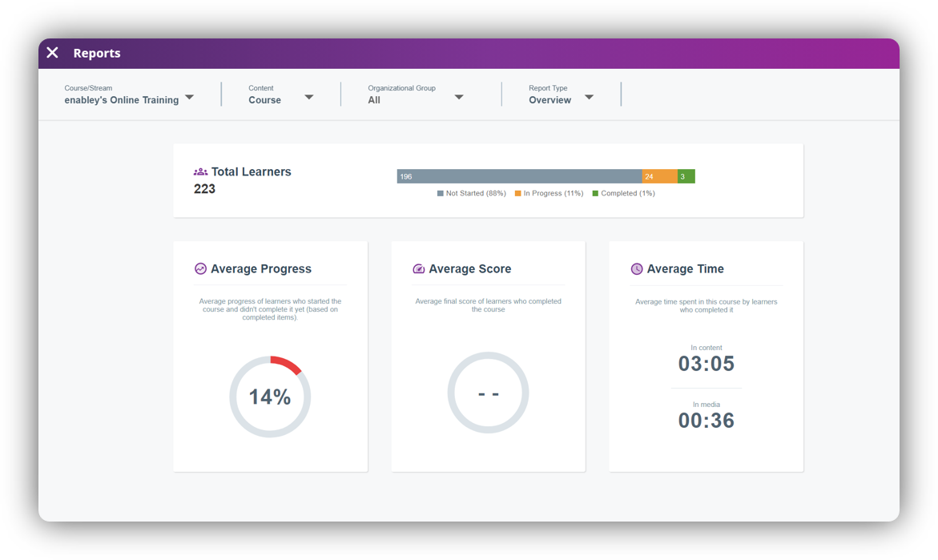Select the green Completed bar segment
Screen dimensions: 938x560
click(686, 176)
